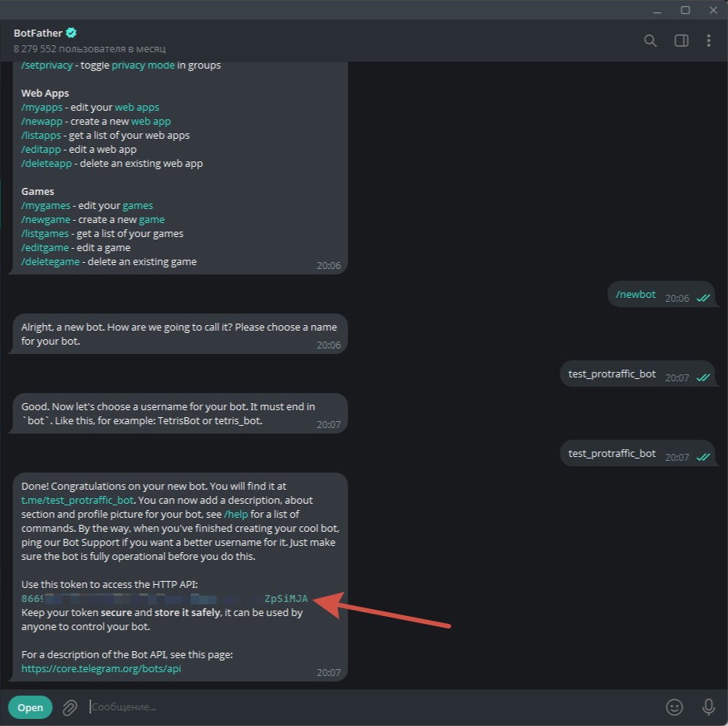Click the /deleteapp command
This screenshot has height=726, width=728.
pyautogui.click(x=47, y=164)
